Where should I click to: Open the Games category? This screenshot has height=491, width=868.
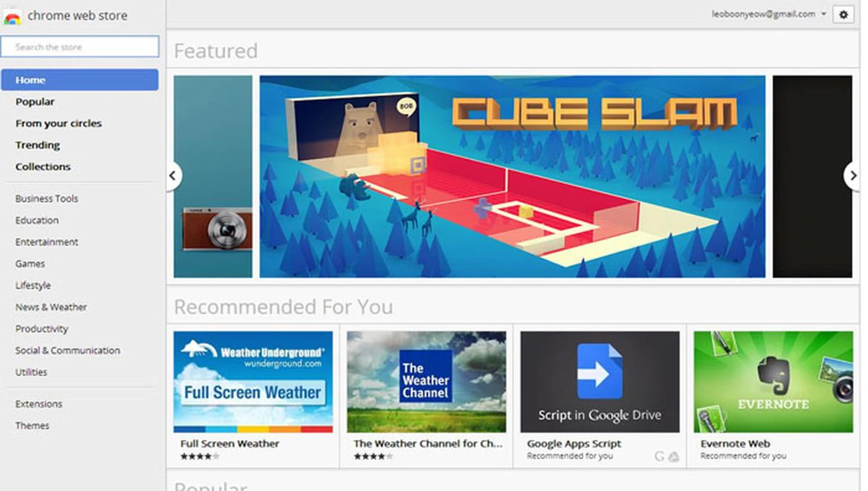(30, 263)
